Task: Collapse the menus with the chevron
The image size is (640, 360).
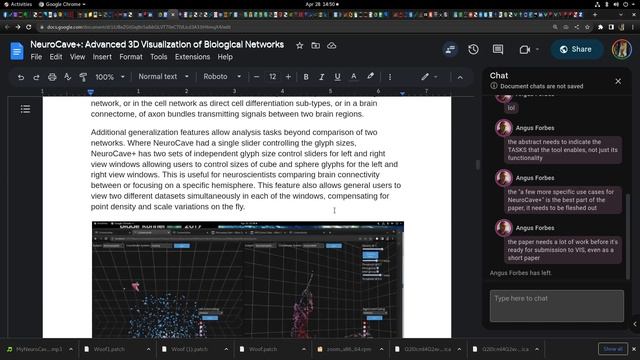Action: coord(460,77)
